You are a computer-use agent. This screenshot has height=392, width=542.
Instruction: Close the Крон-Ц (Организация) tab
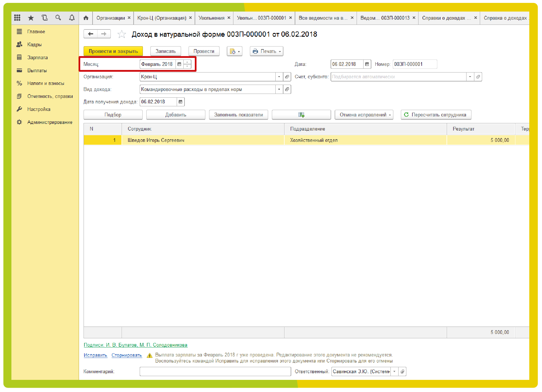pos(190,18)
